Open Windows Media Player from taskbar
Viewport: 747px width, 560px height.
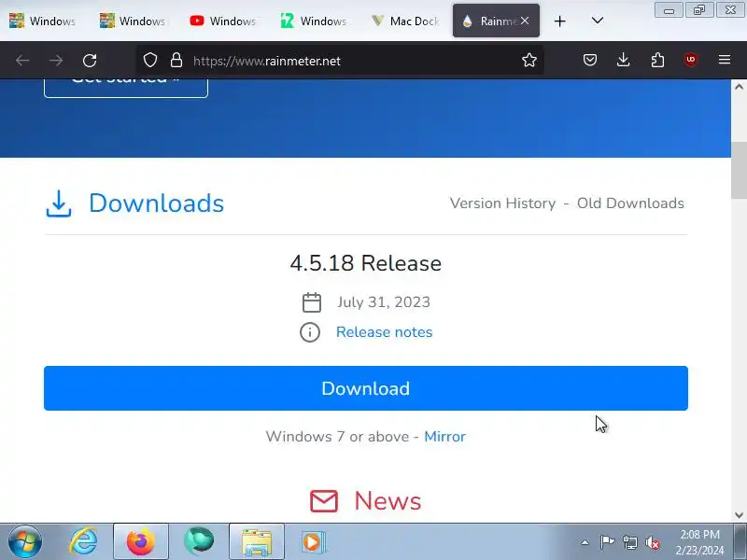pos(314,542)
